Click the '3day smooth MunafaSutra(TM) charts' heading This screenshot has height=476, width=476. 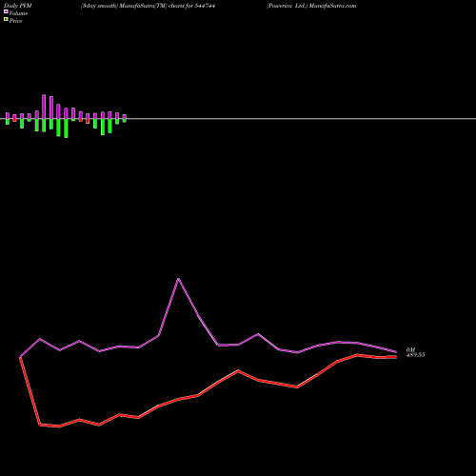click(148, 6)
